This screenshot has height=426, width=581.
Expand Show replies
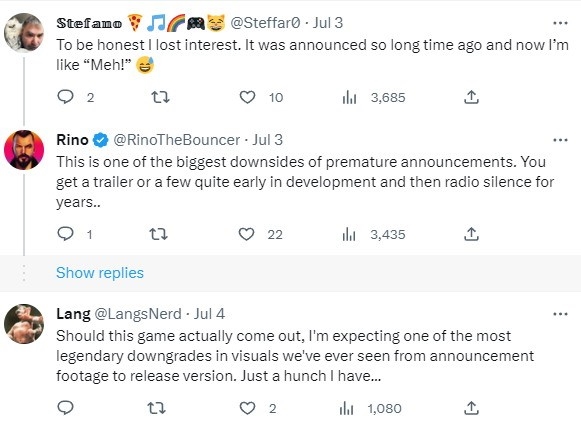(100, 273)
